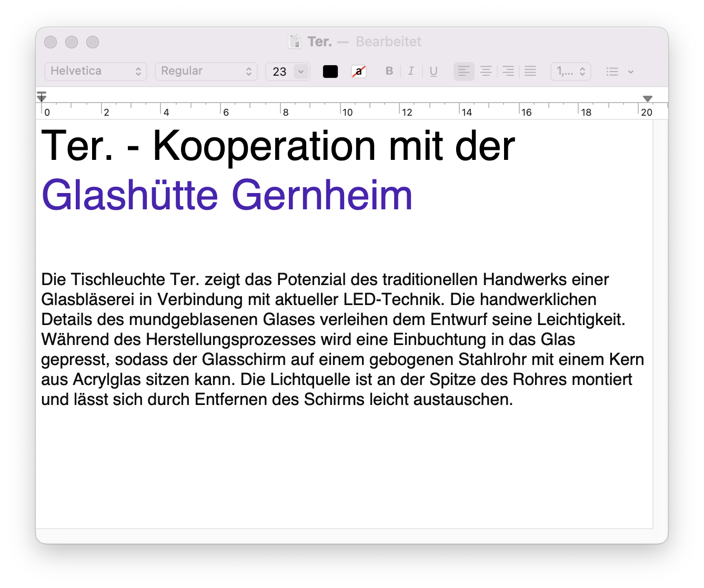This screenshot has width=704, height=588.
Task: Toggle bold formatting with the B button
Action: tap(389, 71)
